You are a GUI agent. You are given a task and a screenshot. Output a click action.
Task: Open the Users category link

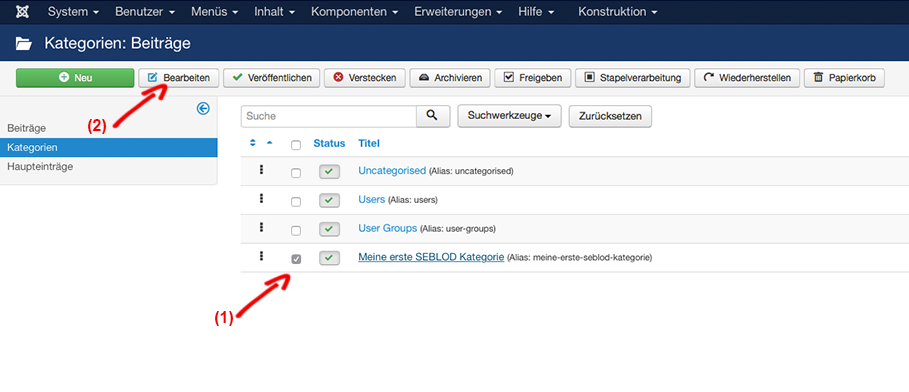click(372, 199)
